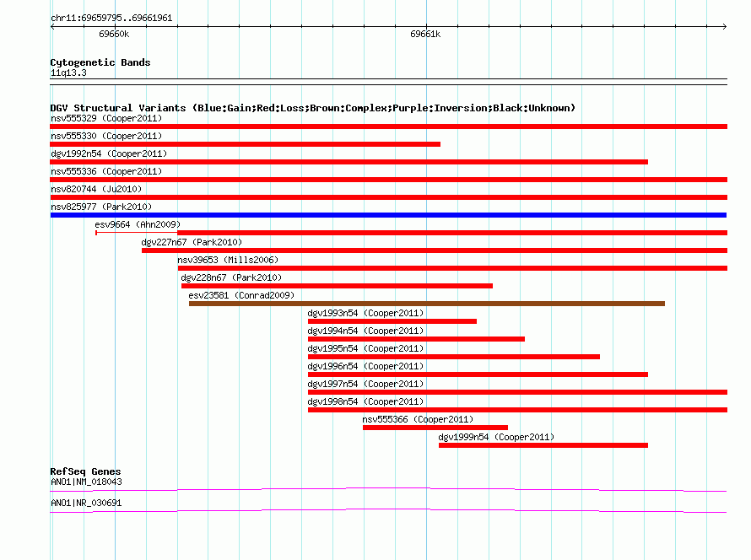This screenshot has width=751, height=560.
Task: Select dgv228n67 (Park2010) variant label
Action: point(231,277)
